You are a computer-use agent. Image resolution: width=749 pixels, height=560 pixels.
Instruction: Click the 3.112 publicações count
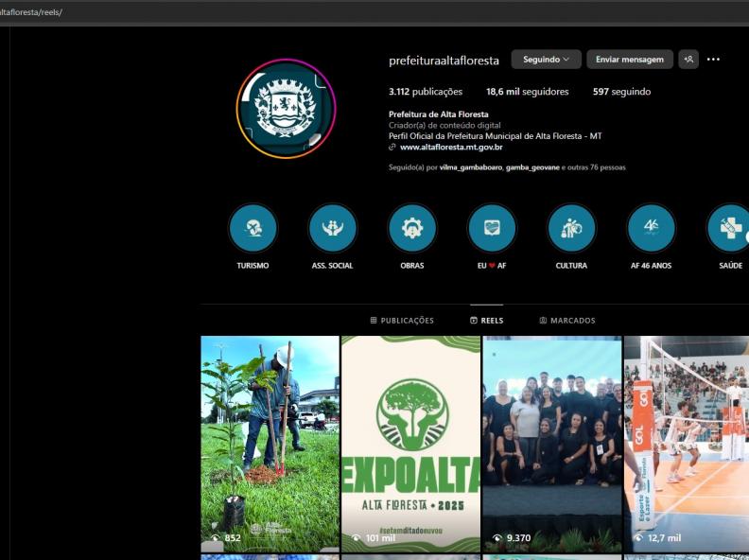[426, 92]
